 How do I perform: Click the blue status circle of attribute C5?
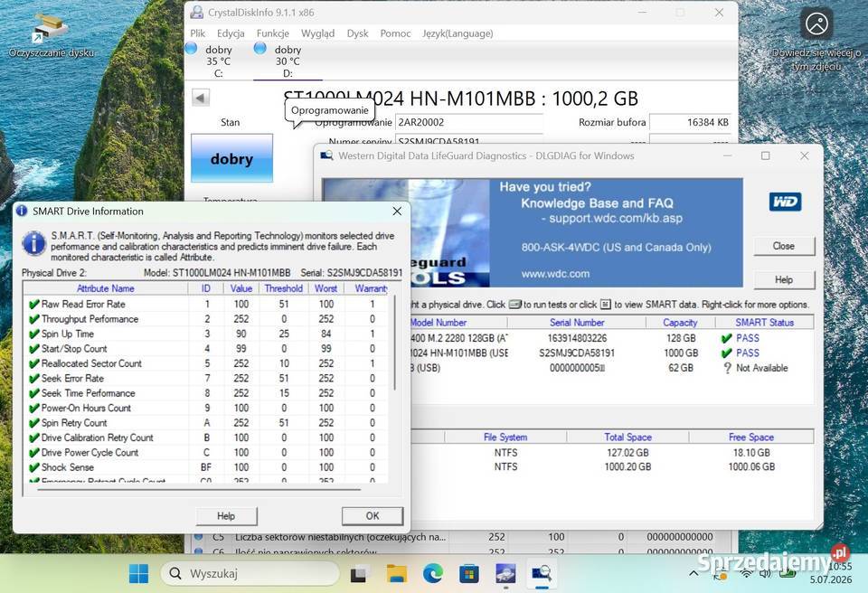(198, 537)
